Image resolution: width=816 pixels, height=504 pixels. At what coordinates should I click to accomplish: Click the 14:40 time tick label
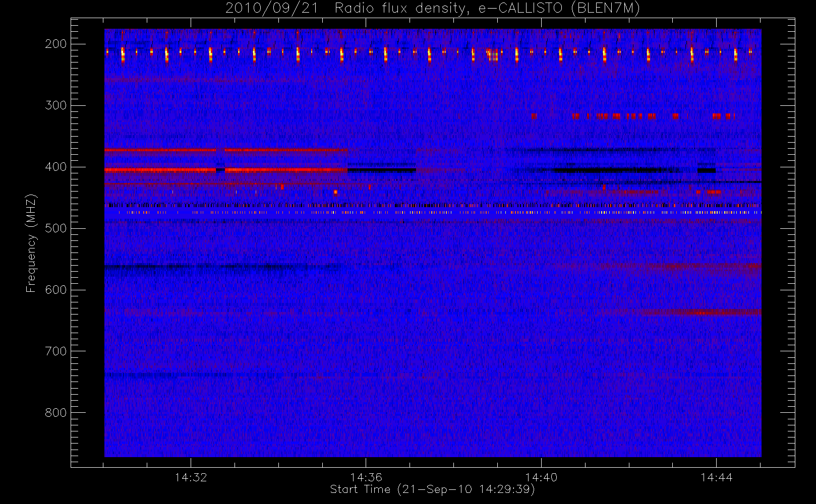click(x=541, y=477)
